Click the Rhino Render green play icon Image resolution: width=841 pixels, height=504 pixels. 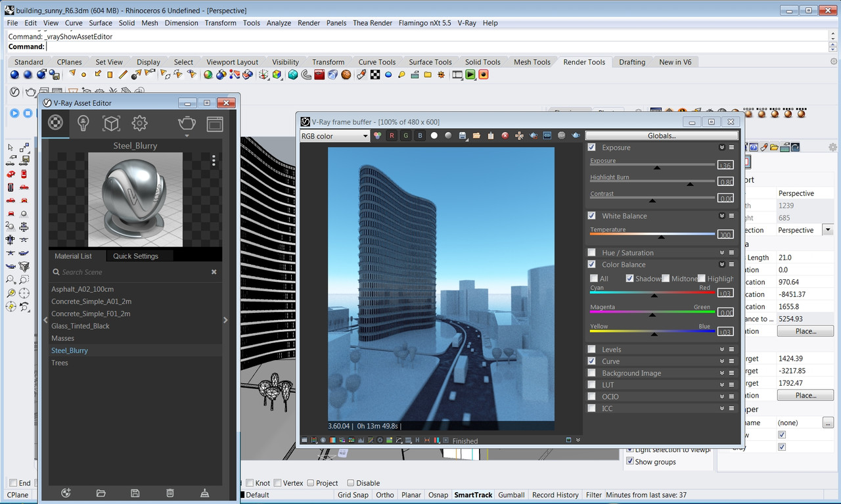[x=470, y=75]
